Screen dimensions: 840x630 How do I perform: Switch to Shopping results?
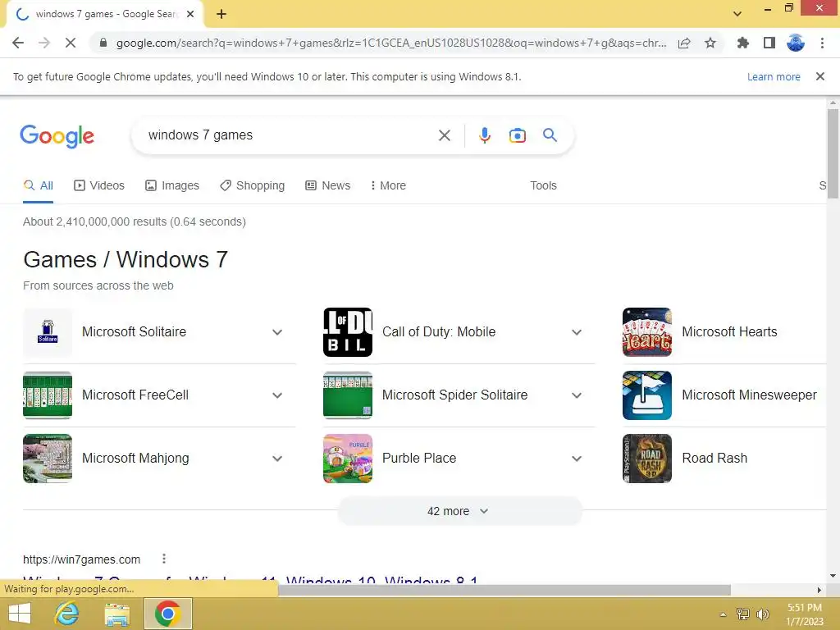pyautogui.click(x=253, y=186)
